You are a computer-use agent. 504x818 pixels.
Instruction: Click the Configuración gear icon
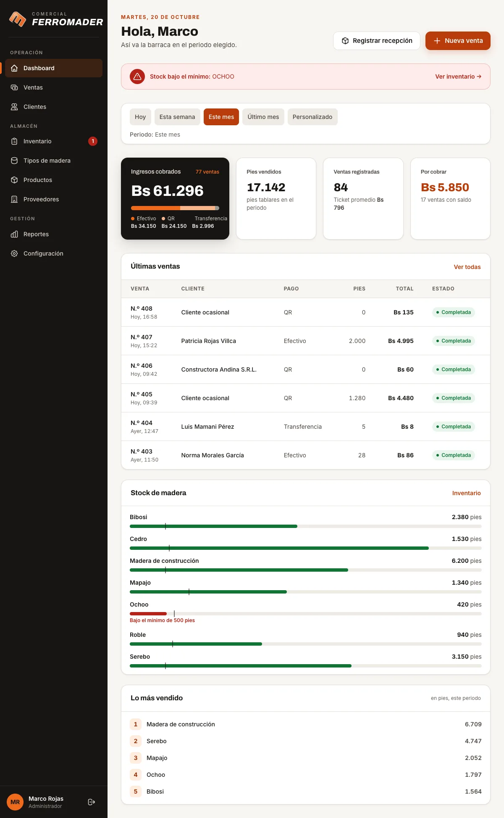[x=14, y=253]
